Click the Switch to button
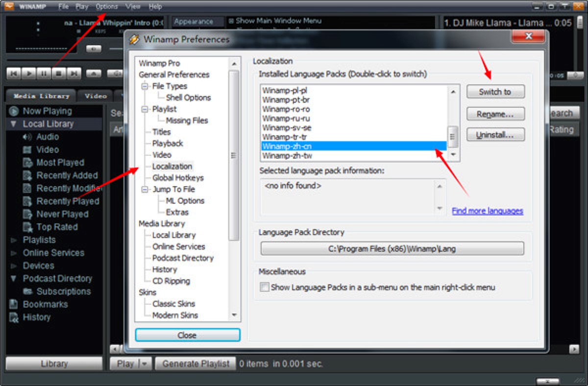 click(495, 91)
